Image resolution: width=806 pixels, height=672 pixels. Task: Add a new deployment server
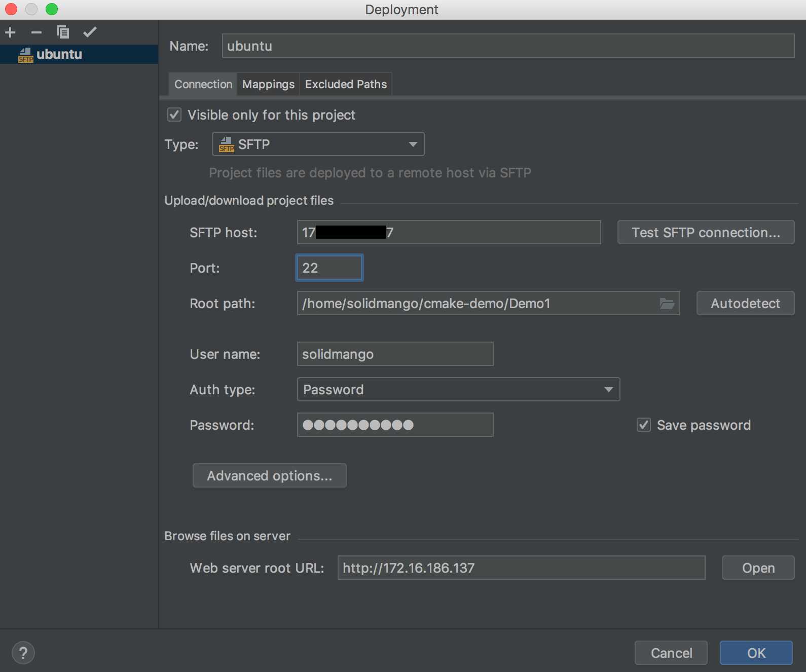click(x=10, y=33)
